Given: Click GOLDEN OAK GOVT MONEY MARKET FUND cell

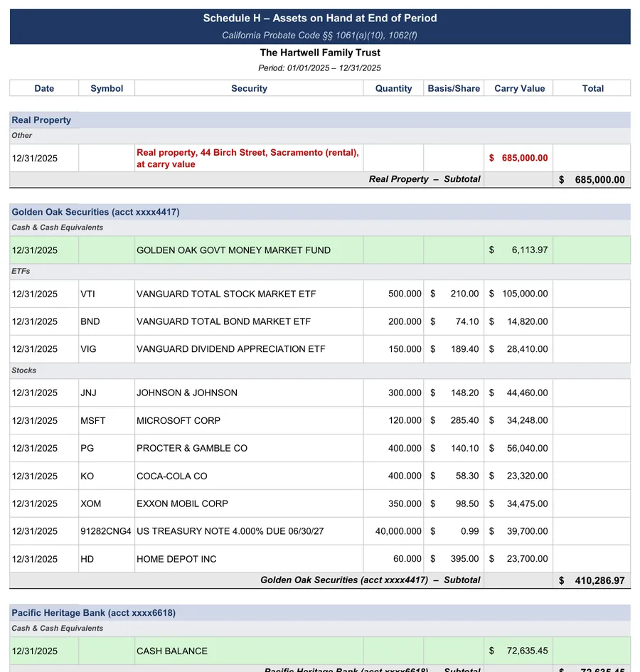Looking at the screenshot, I should [x=249, y=250].
